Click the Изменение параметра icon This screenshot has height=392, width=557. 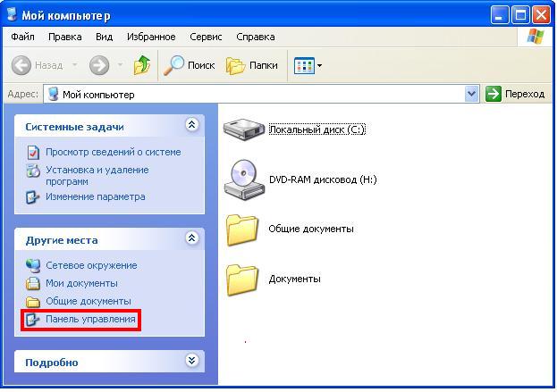click(x=33, y=197)
